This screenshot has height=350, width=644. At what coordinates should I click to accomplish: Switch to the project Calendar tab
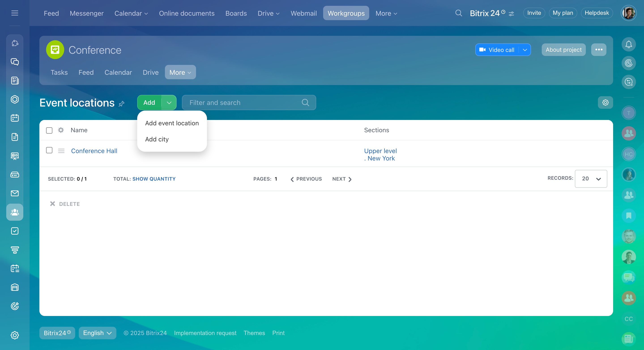coord(118,72)
